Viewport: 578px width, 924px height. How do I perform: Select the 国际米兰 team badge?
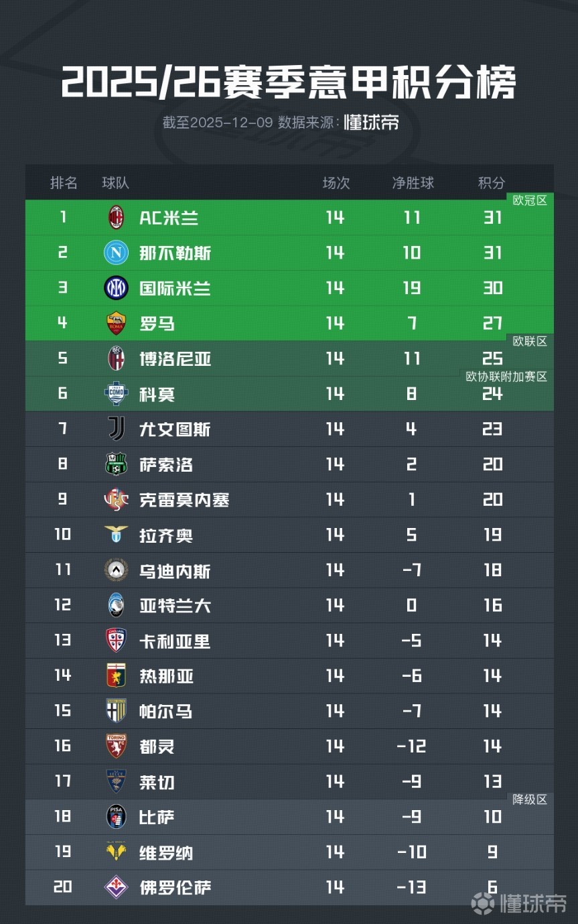(116, 288)
